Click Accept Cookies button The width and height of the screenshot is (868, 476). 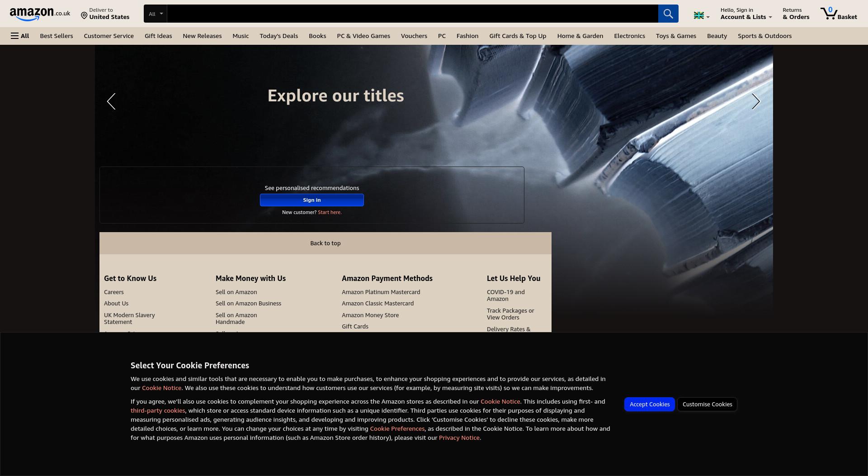pyautogui.click(x=650, y=404)
